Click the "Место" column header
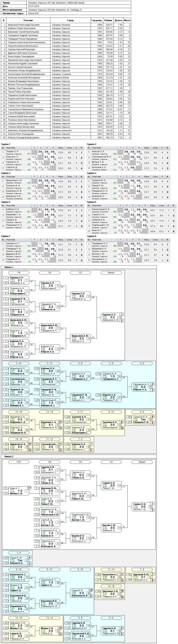This screenshot has width=178, height=644. [x=127, y=20]
